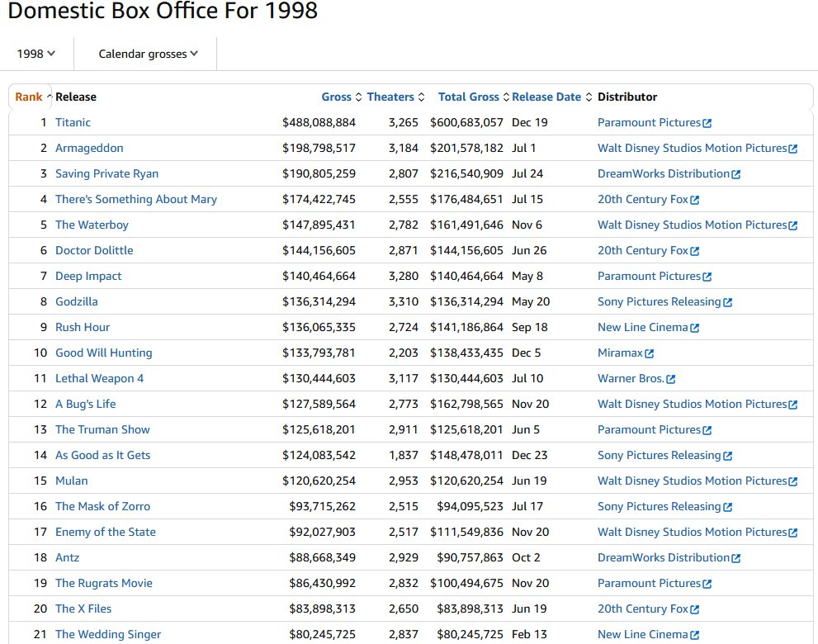Image resolution: width=818 pixels, height=644 pixels.
Task: Open the 1998 year dropdown
Action: (36, 54)
